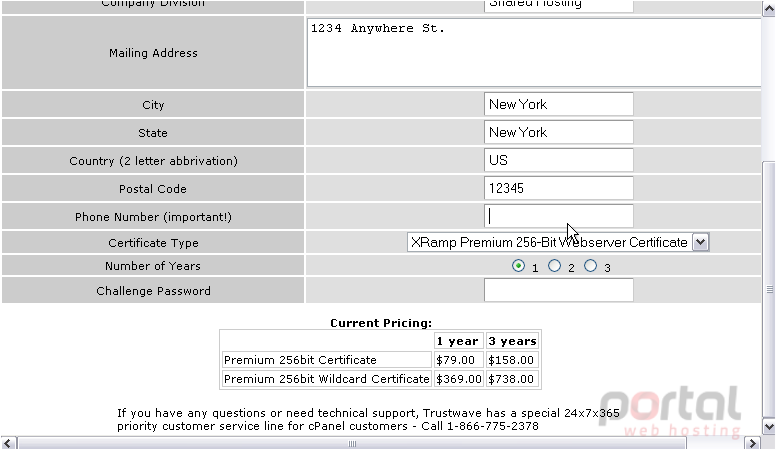The image size is (776, 450).
Task: Click the '3 years' column header
Action: pos(512,341)
